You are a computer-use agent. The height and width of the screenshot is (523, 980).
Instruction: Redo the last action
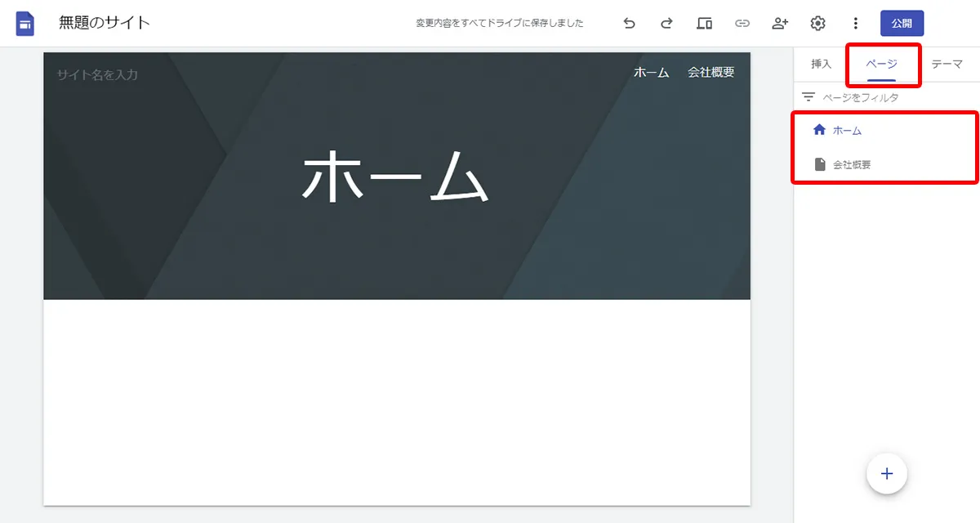666,24
